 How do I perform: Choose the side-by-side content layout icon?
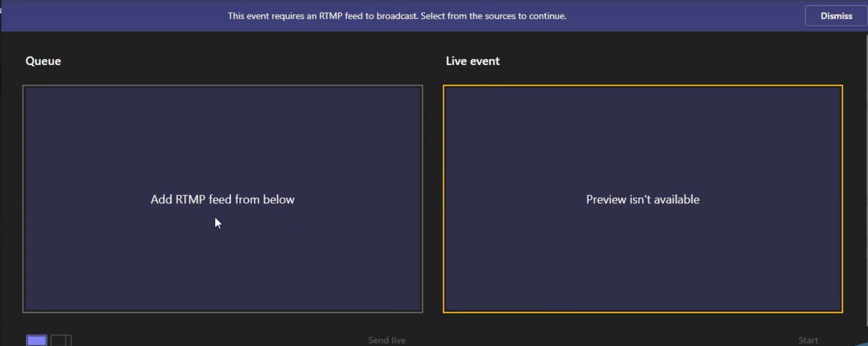[61, 340]
